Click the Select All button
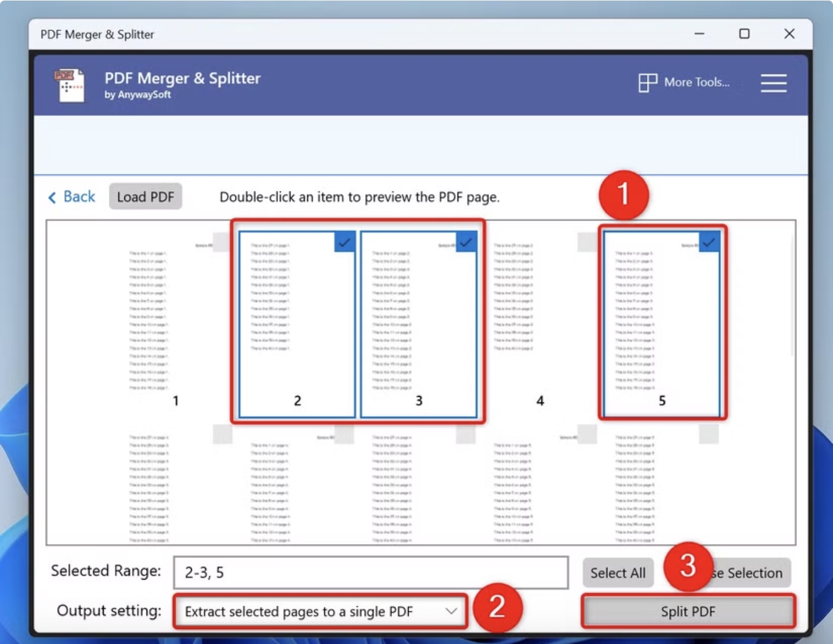This screenshot has height=644, width=833. tap(618, 573)
